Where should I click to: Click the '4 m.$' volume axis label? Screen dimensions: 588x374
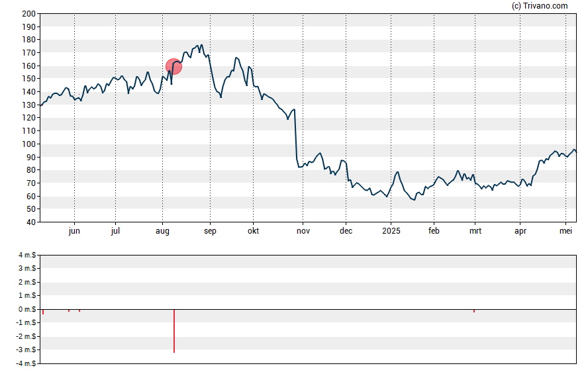click(27, 256)
